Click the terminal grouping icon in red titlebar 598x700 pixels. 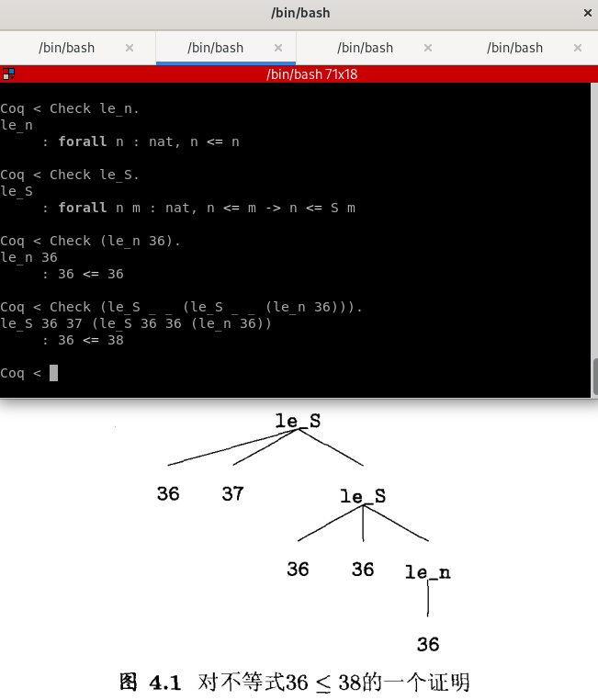pos(8,74)
